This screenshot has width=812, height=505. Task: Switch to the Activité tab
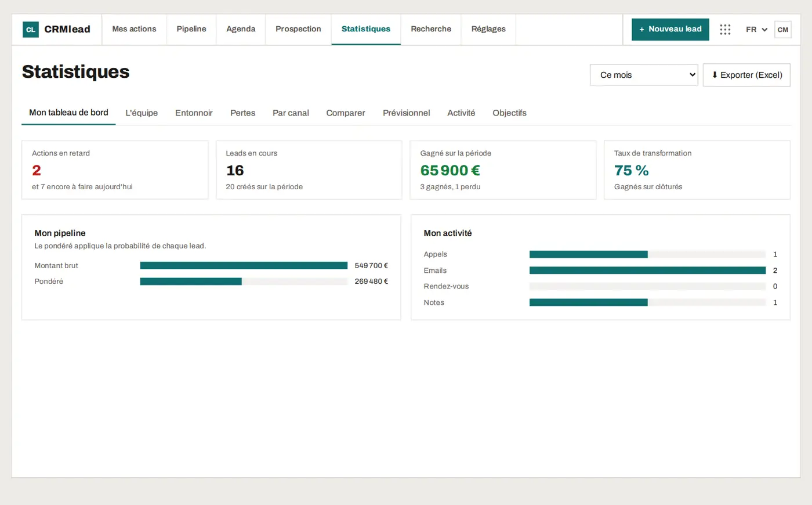(x=461, y=113)
